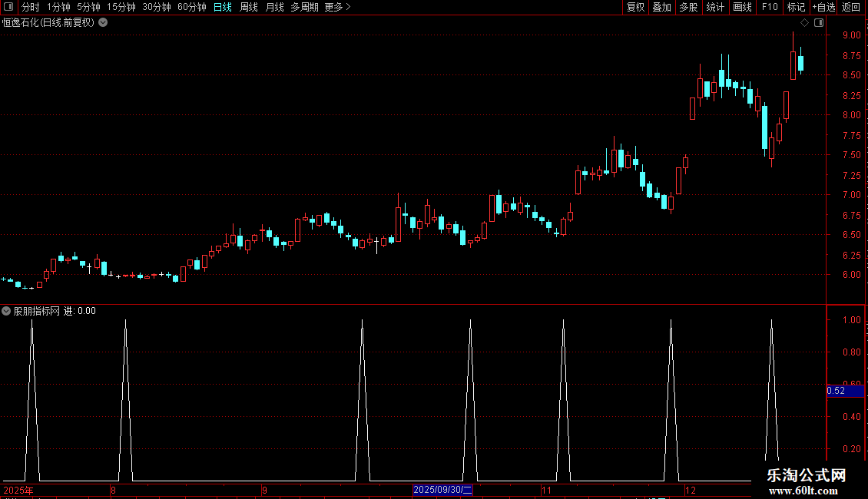Select the 15分钟 period
Screen dimensions: 868x499
(x=121, y=7)
